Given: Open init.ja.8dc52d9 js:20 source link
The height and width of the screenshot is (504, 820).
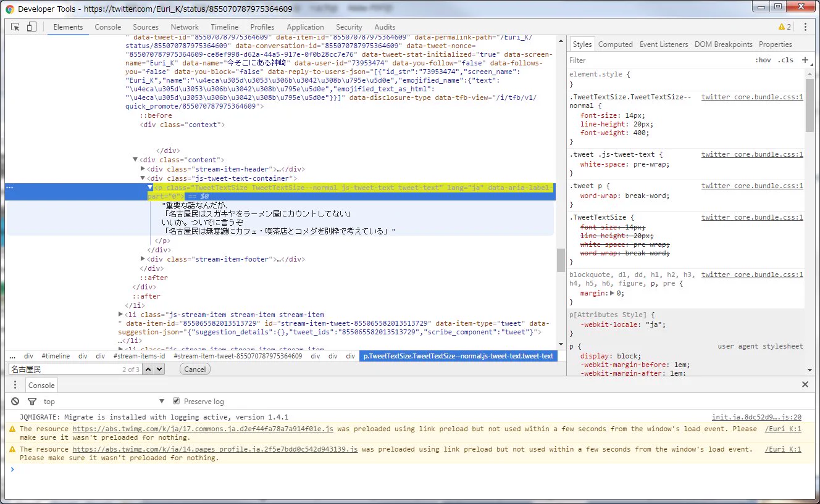Looking at the screenshot, I should coord(756,417).
